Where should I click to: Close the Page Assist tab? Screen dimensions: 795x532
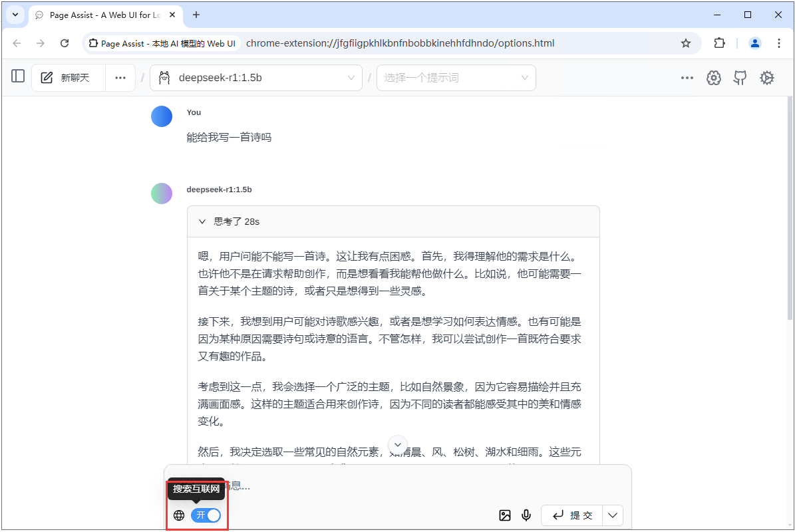[172, 15]
